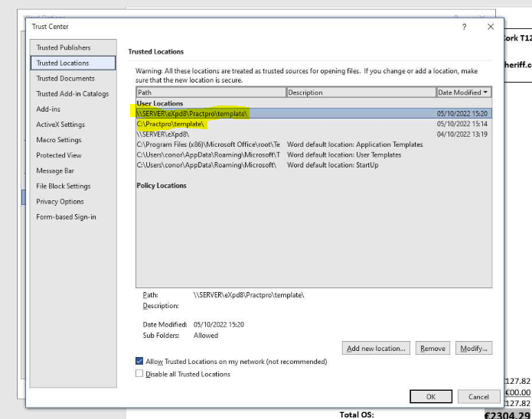Go to the Trusted Documents section
The height and width of the screenshot is (419, 532).
click(66, 78)
